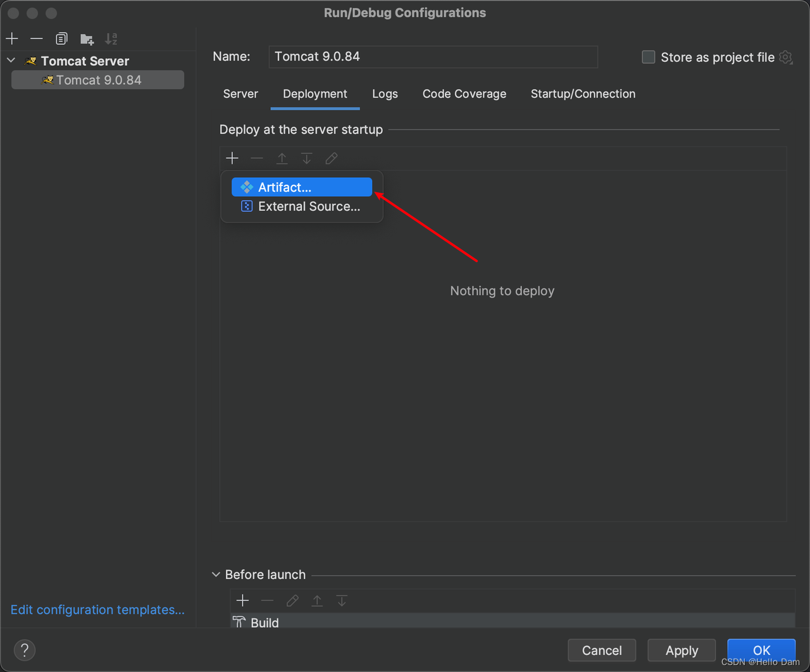Screen dimensions: 810x672
Task: Collapse the Tomcat Server tree node
Action: (x=11, y=61)
